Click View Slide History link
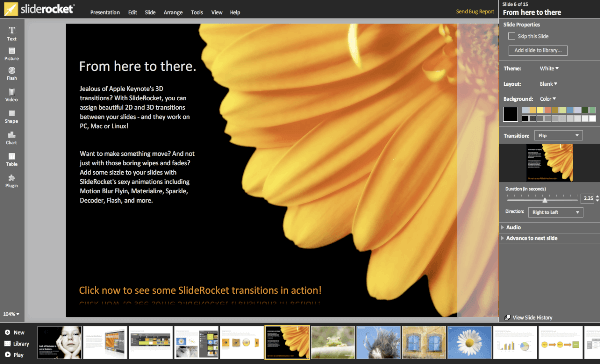The width and height of the screenshot is (600, 364). pyautogui.click(x=532, y=317)
